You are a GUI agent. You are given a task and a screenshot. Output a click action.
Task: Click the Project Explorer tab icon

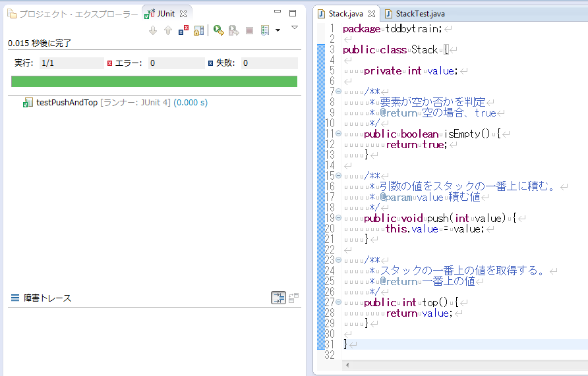13,14
